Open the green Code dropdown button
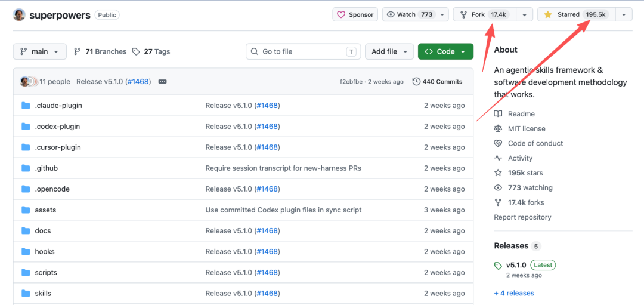This screenshot has width=644, height=305. [x=445, y=51]
